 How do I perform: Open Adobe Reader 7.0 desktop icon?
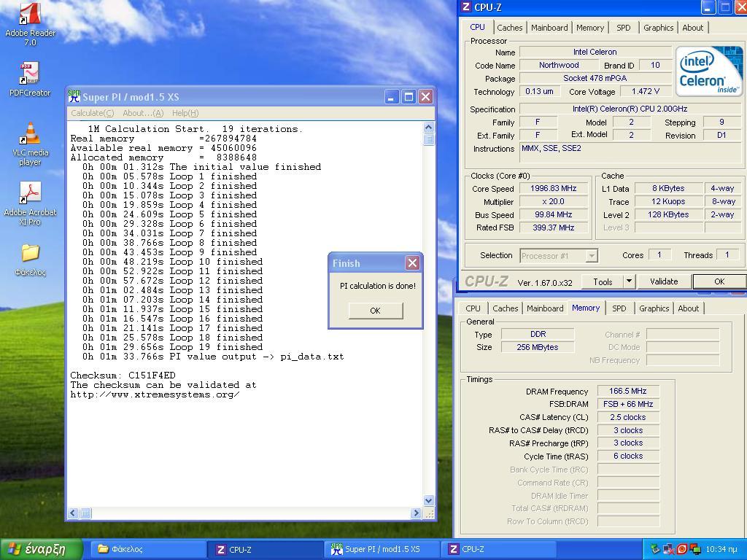click(30, 24)
